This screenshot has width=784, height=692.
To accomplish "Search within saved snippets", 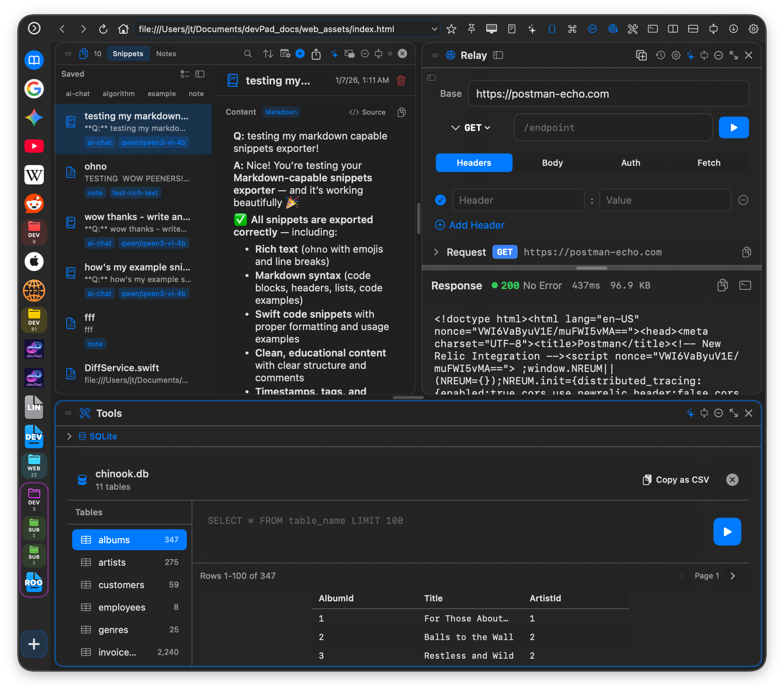I will (248, 54).
